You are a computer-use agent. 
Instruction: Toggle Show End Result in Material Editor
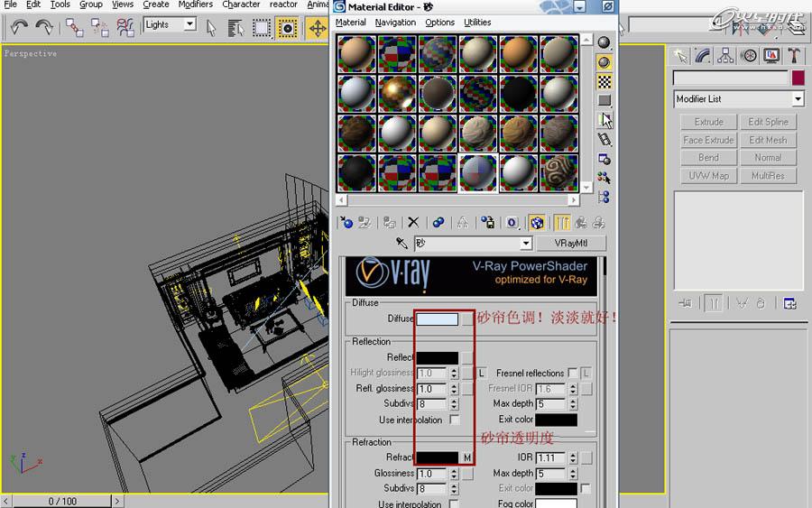coord(562,223)
